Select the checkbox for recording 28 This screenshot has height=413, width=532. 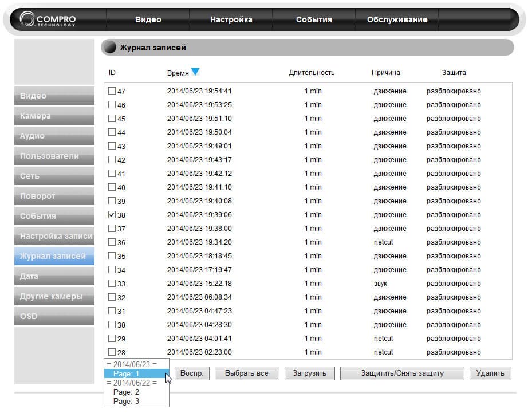click(x=112, y=352)
